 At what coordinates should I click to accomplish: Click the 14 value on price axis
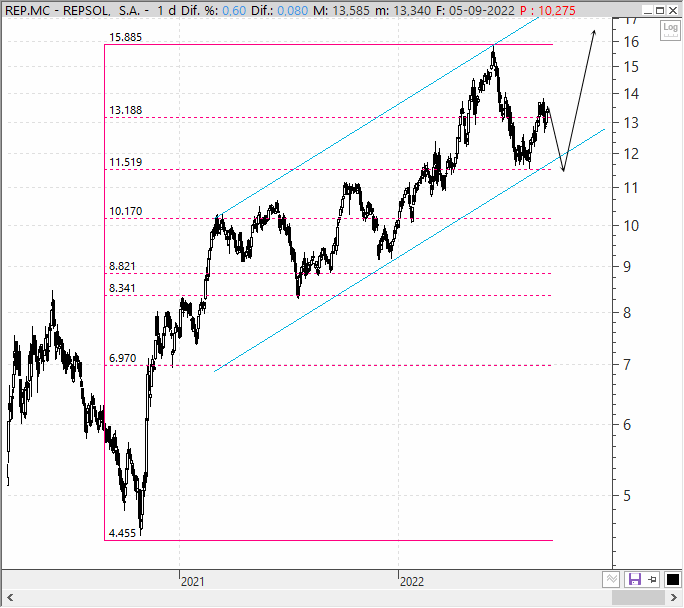pyautogui.click(x=631, y=93)
